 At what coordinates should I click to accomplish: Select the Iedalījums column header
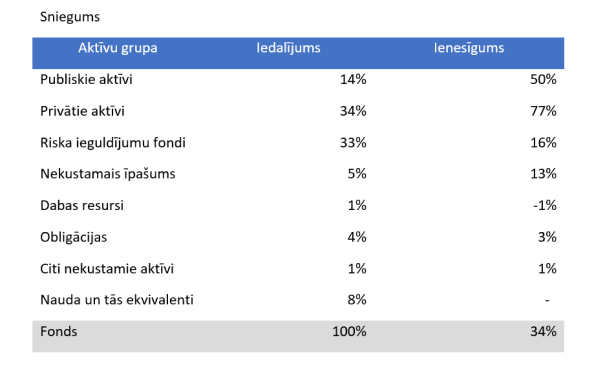coord(288,48)
